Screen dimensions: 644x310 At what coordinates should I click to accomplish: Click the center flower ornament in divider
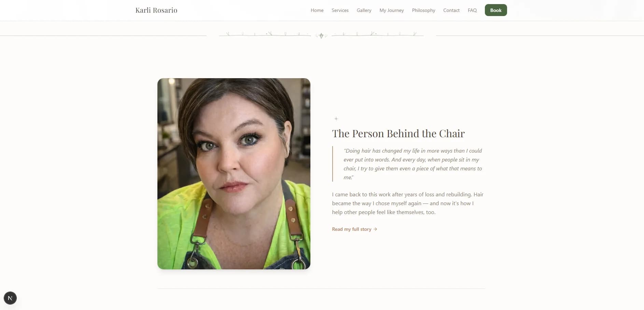[x=321, y=36]
